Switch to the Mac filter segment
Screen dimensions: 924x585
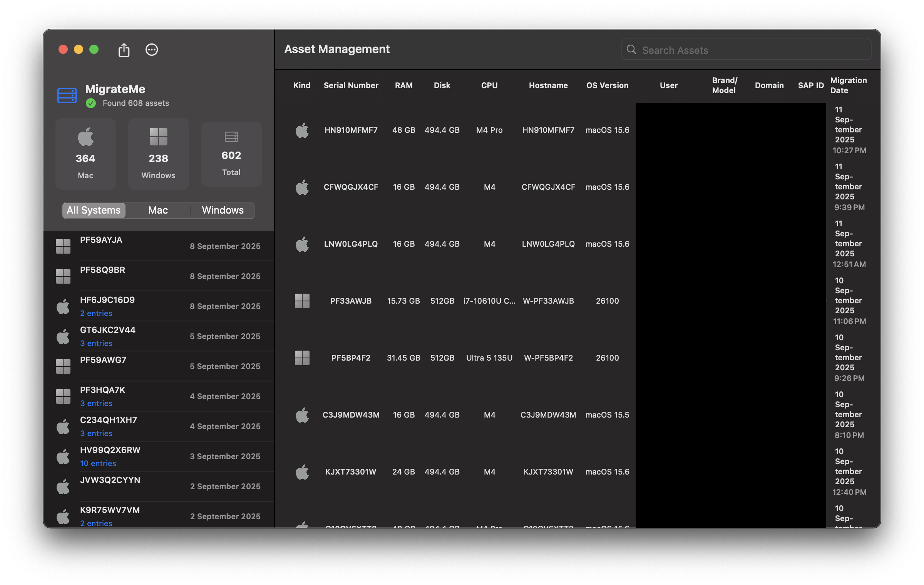coord(158,210)
